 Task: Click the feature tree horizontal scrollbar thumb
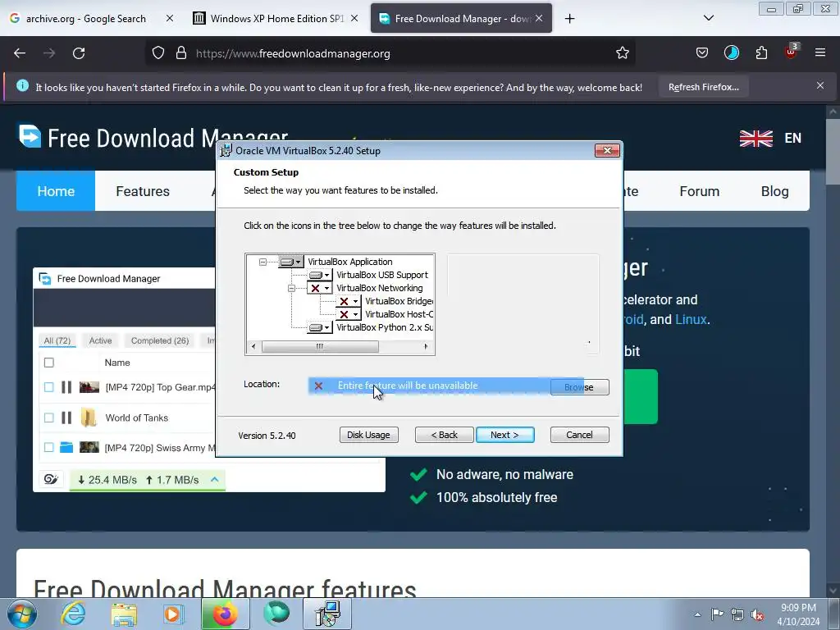(x=320, y=347)
